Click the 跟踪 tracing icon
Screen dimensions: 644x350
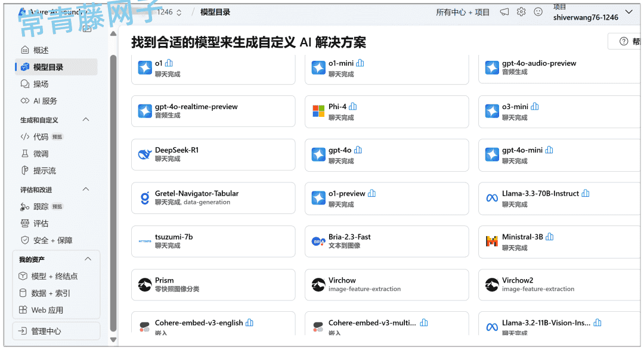pyautogui.click(x=24, y=207)
